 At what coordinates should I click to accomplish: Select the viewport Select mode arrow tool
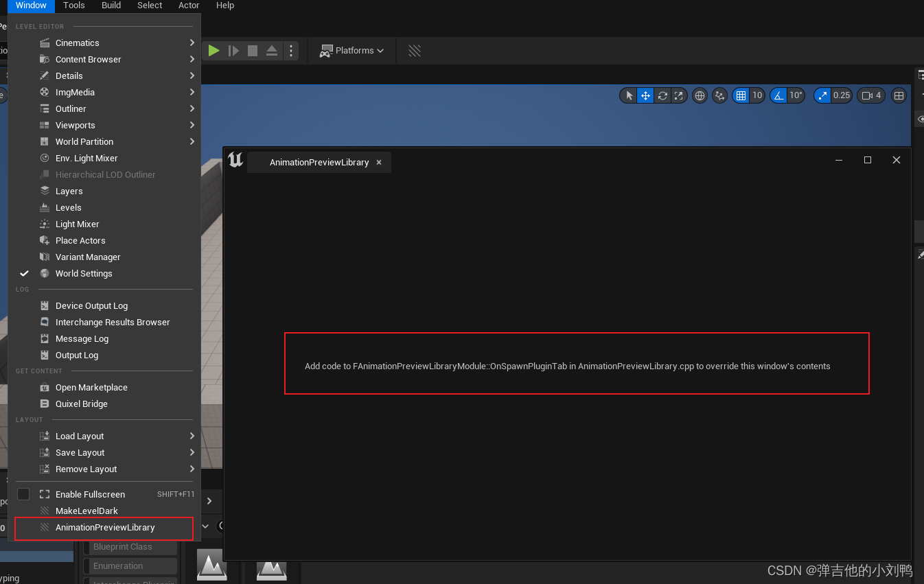(x=629, y=95)
